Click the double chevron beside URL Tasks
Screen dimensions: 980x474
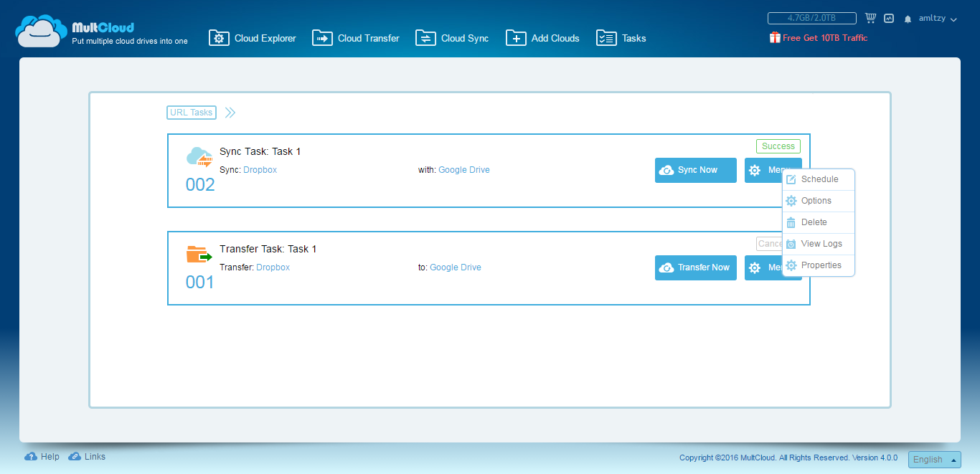click(230, 113)
